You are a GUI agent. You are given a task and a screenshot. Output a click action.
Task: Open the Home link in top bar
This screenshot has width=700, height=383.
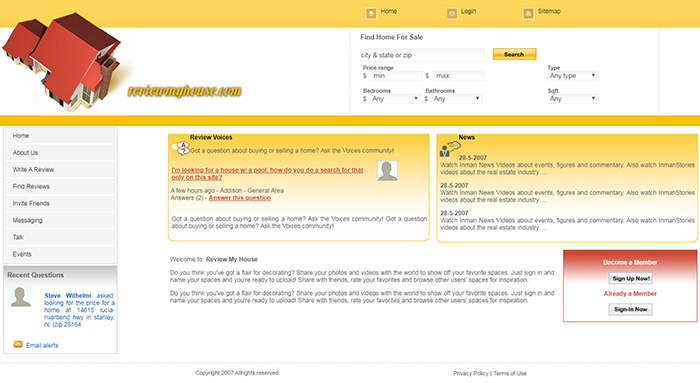[388, 11]
